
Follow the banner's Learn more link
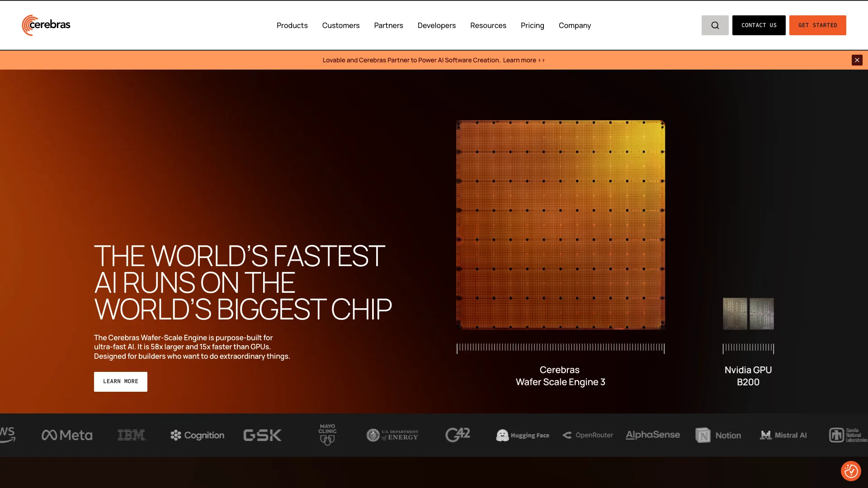524,60
